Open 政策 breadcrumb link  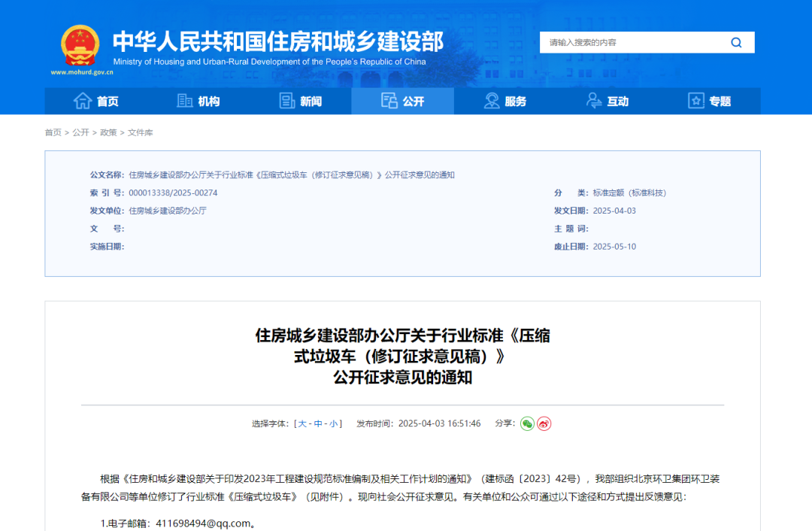pyautogui.click(x=108, y=132)
